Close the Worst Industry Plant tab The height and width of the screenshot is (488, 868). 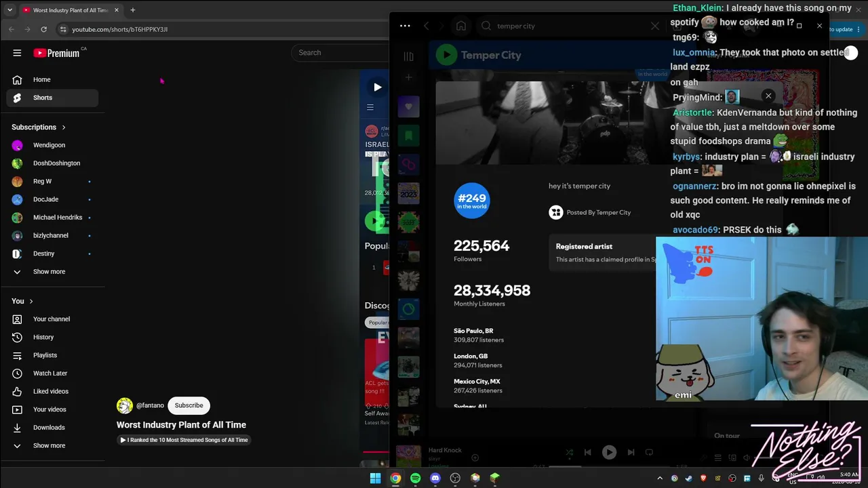tap(117, 10)
